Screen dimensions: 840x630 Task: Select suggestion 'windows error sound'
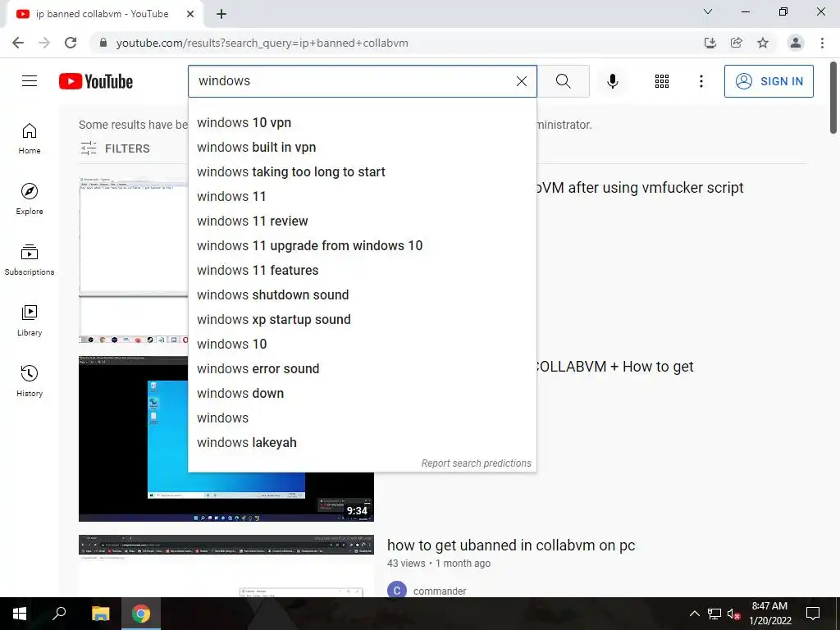[x=362, y=369]
